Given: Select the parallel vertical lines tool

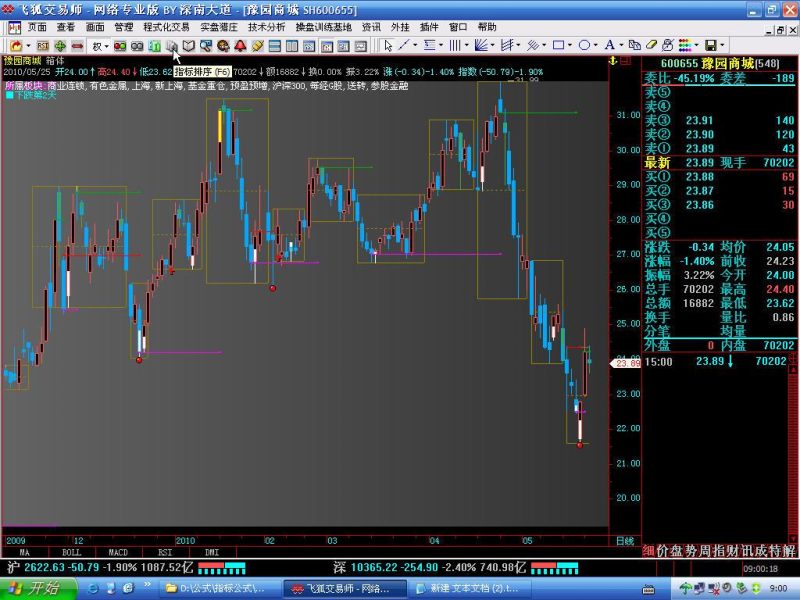Looking at the screenshot, I should (455, 46).
